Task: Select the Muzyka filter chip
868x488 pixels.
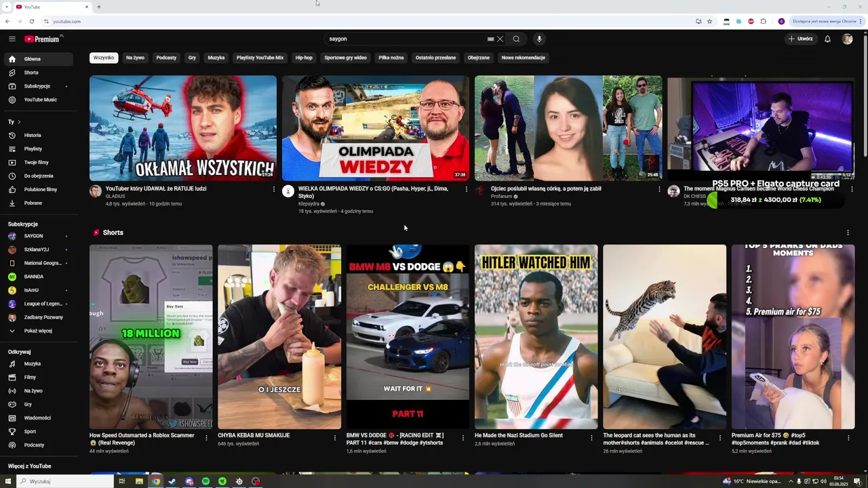Action: (216, 58)
